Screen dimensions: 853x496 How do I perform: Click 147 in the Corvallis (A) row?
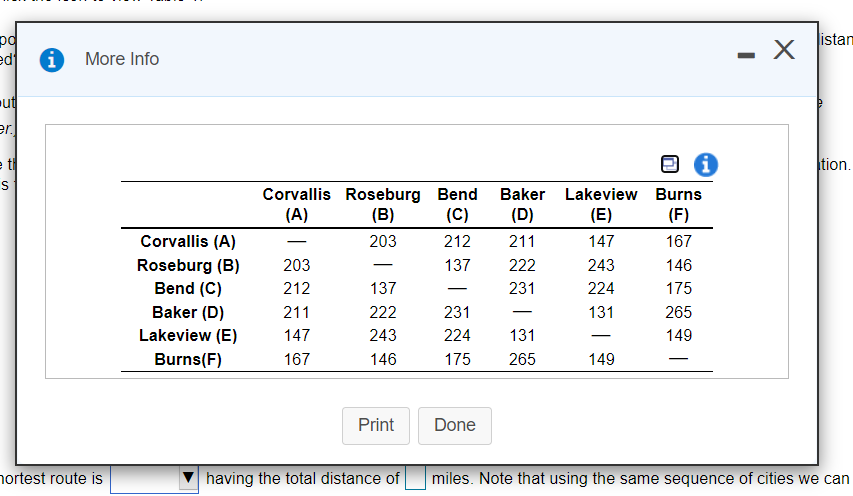pyautogui.click(x=601, y=241)
